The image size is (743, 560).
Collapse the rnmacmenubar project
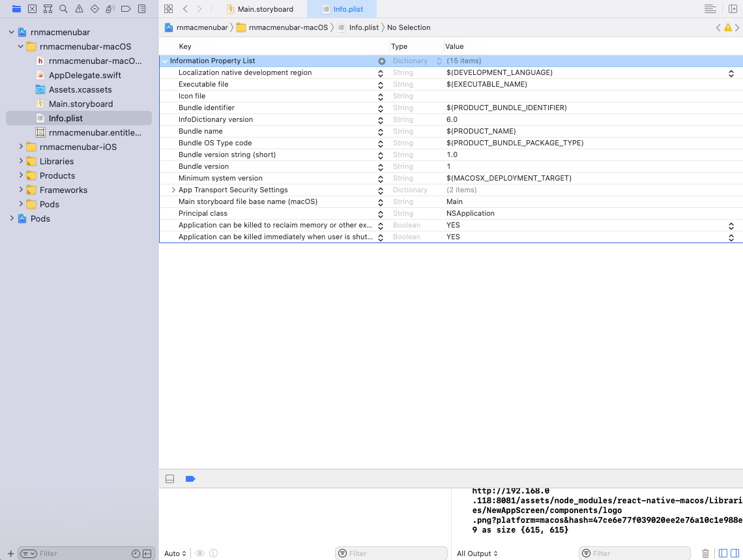11,32
